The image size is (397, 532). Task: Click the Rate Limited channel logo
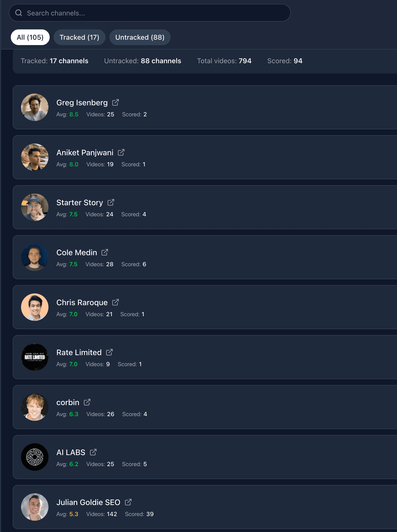click(x=35, y=357)
